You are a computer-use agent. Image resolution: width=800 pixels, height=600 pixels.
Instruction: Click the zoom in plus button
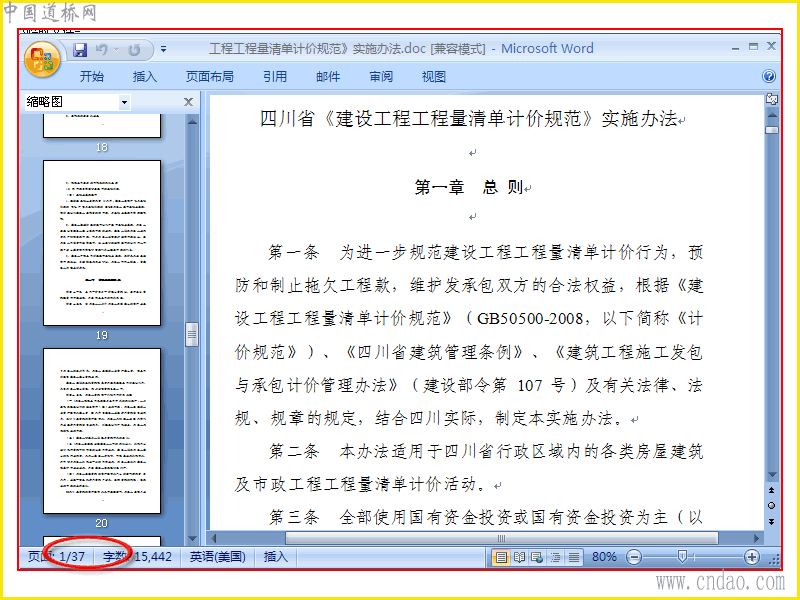(752, 557)
